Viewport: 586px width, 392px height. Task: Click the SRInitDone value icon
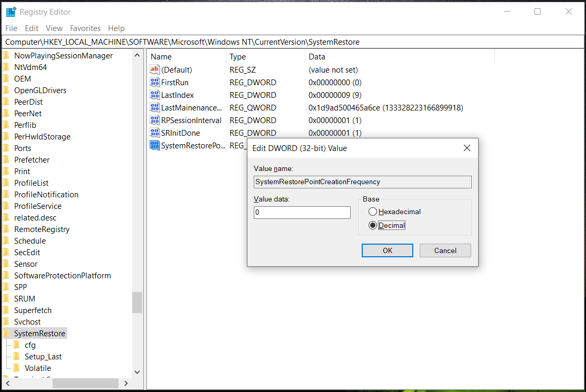(154, 133)
